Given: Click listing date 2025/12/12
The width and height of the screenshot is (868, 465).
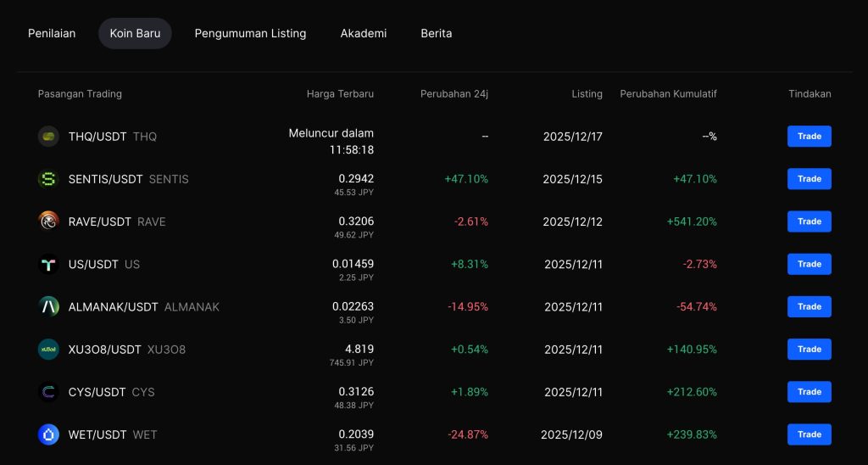Looking at the screenshot, I should point(572,221).
